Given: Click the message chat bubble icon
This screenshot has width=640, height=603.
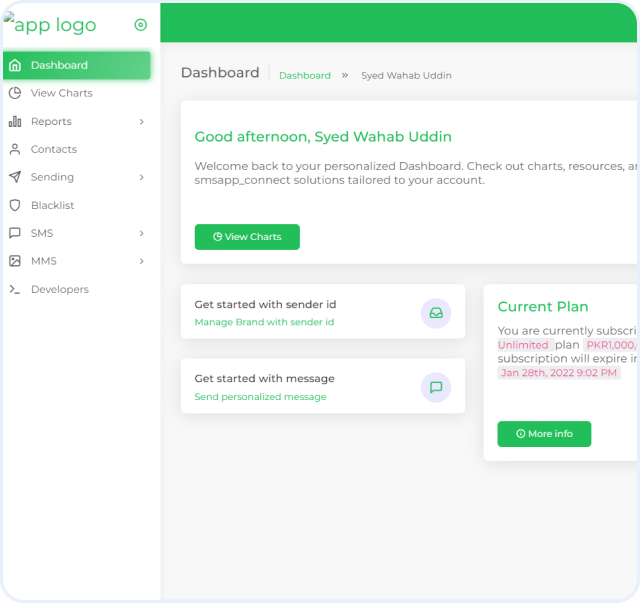Looking at the screenshot, I should coord(436,387).
